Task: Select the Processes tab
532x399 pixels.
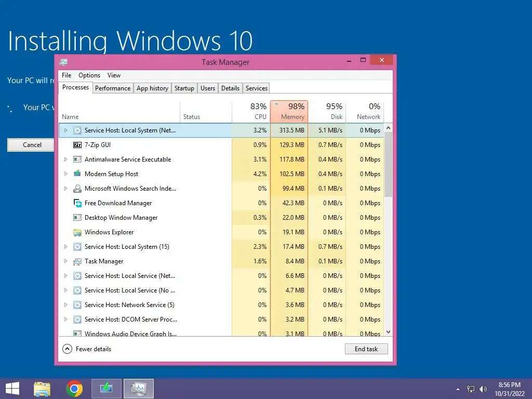Action: tap(75, 87)
